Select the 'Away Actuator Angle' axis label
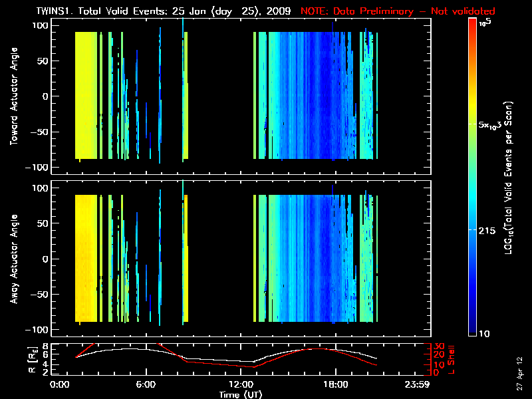This screenshot has width=532, height=399. tap(12, 259)
